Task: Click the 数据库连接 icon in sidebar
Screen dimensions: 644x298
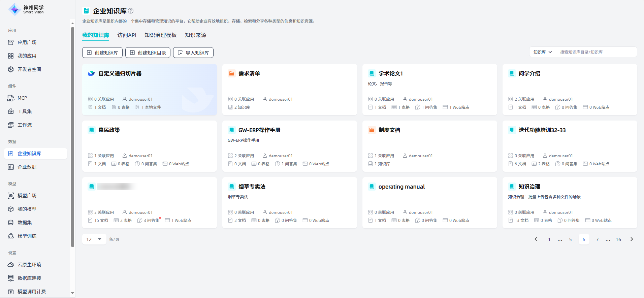Action: click(11, 278)
